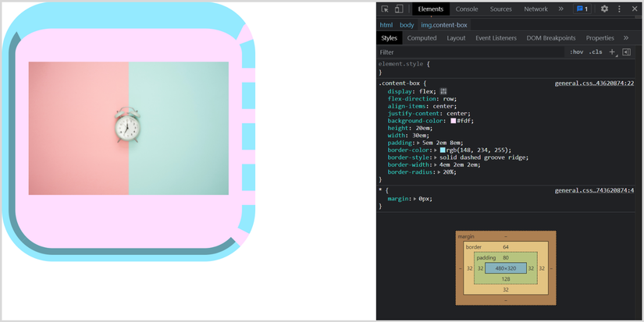This screenshot has height=322, width=644.
Task: Open DevTools settings gear
Action: click(604, 9)
